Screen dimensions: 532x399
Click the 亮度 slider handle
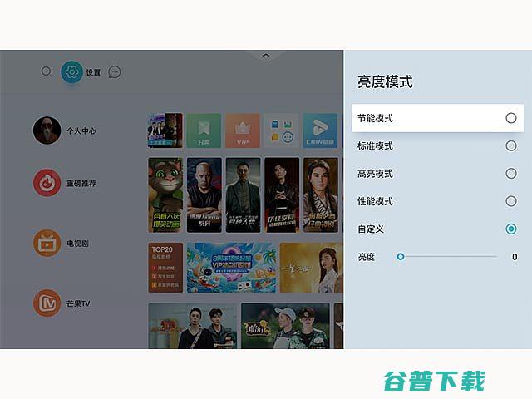tap(401, 257)
